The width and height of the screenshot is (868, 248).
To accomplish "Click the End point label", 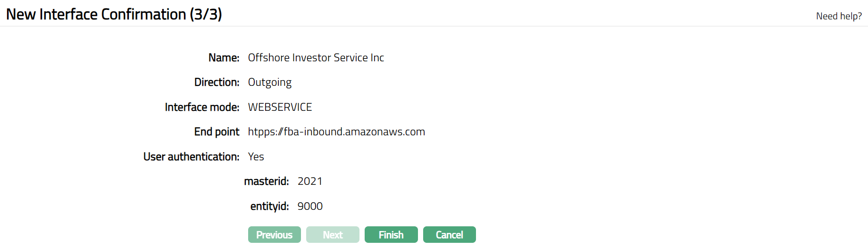I will tap(217, 132).
